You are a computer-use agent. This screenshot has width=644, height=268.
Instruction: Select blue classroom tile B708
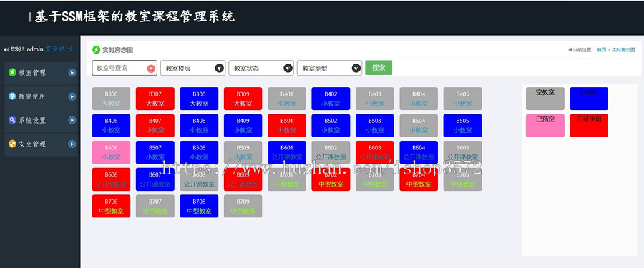point(199,206)
